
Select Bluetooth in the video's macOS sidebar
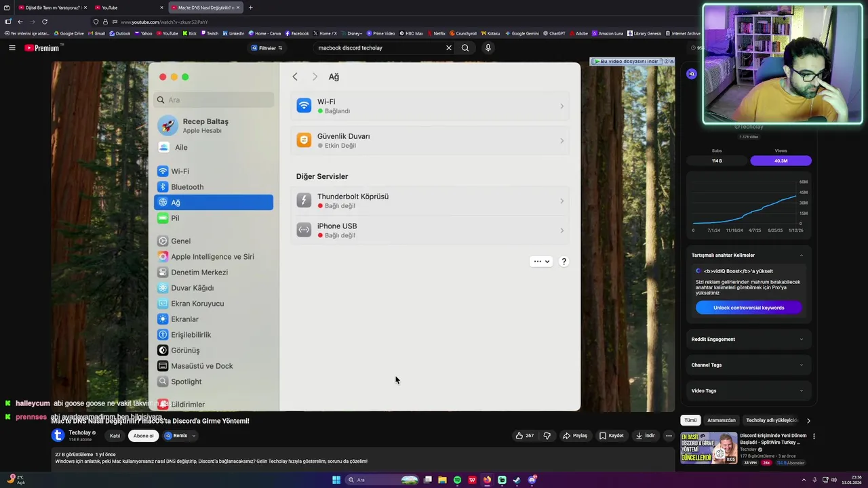214,187
